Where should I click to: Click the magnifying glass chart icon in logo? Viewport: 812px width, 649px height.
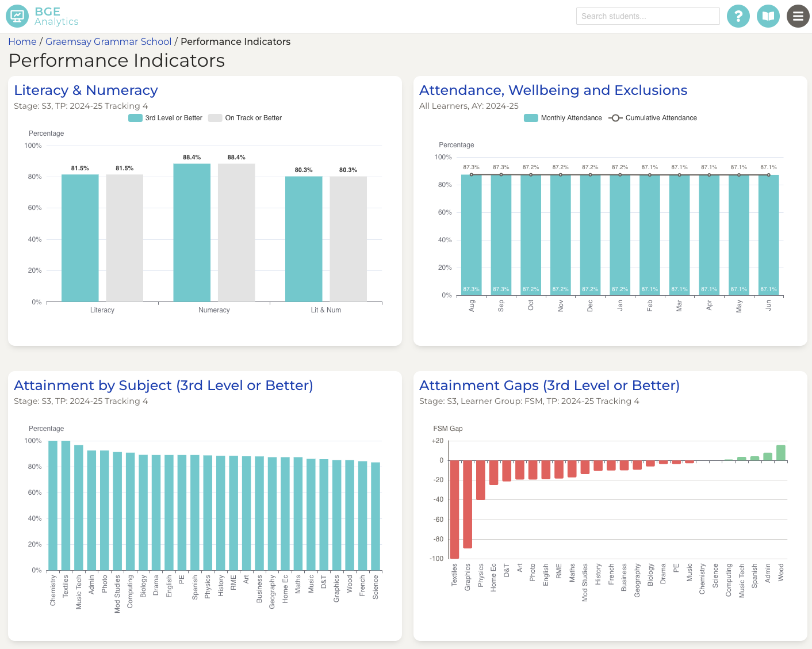pos(17,16)
